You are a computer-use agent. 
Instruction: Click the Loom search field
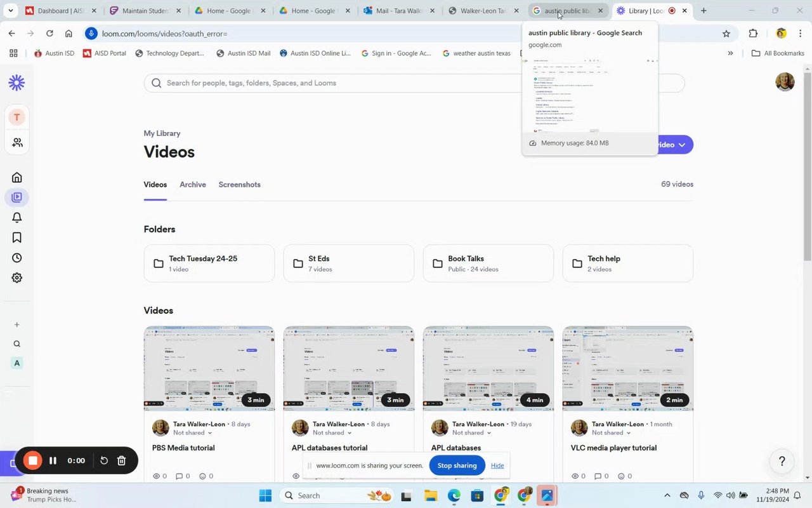click(x=414, y=83)
